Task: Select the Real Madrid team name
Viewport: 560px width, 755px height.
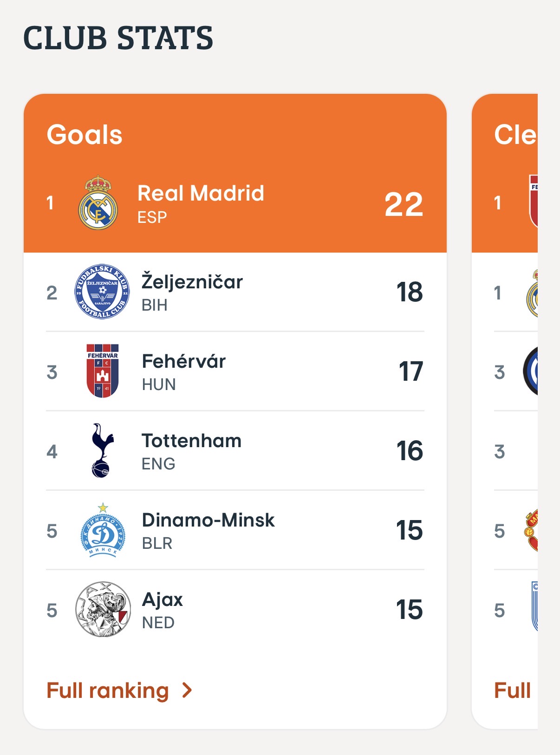Action: tap(201, 193)
